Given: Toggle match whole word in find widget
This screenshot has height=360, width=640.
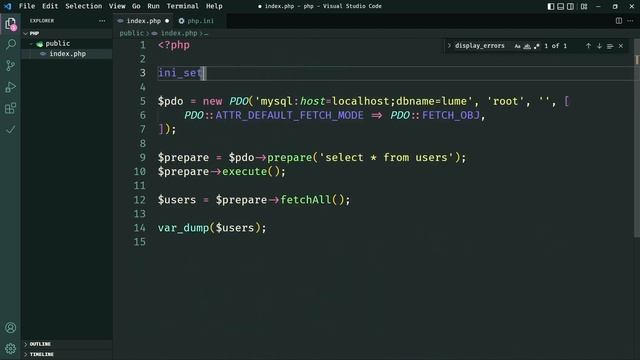Looking at the screenshot, I should [x=527, y=46].
